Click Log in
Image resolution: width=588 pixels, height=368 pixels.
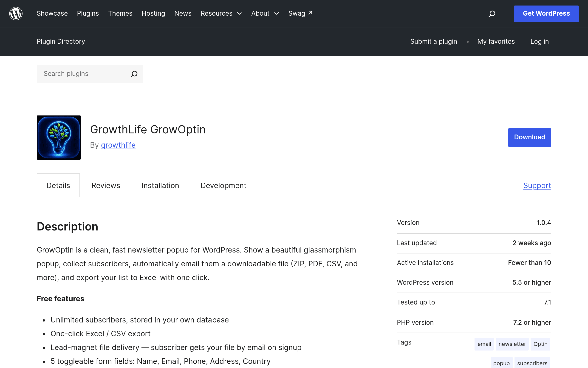click(540, 41)
